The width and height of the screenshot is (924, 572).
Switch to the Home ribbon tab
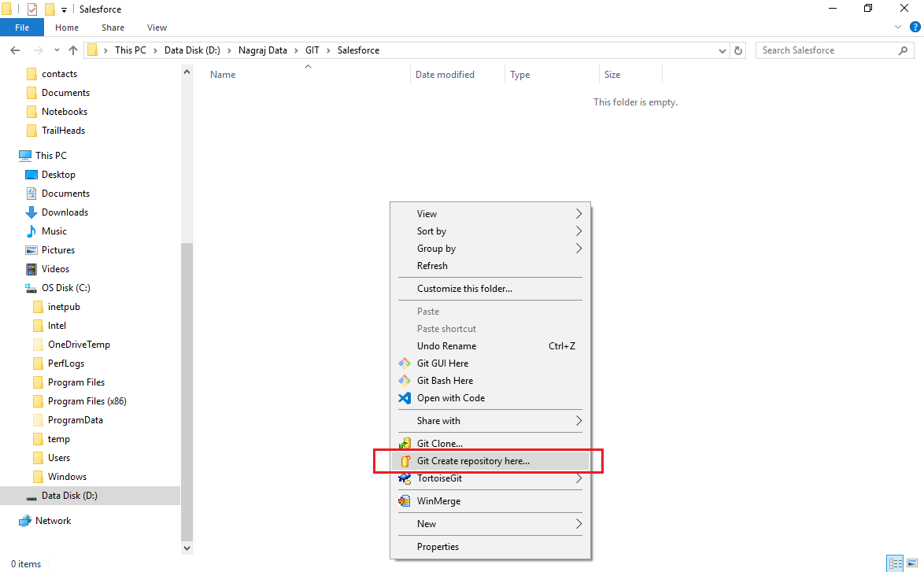[67, 28]
